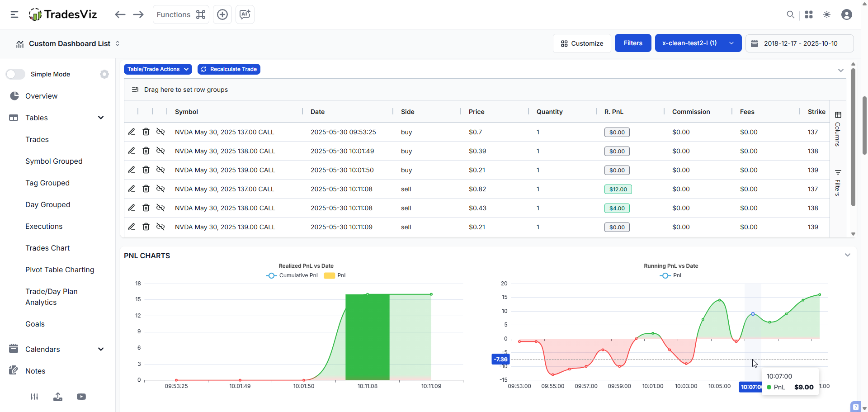Click the add new plus icon

click(x=222, y=14)
